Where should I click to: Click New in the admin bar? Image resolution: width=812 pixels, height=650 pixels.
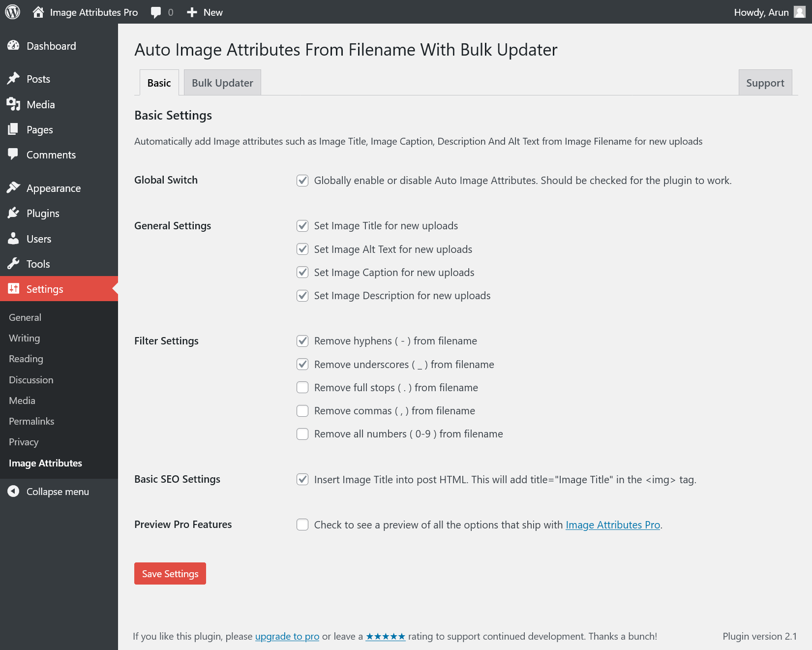[x=213, y=12]
